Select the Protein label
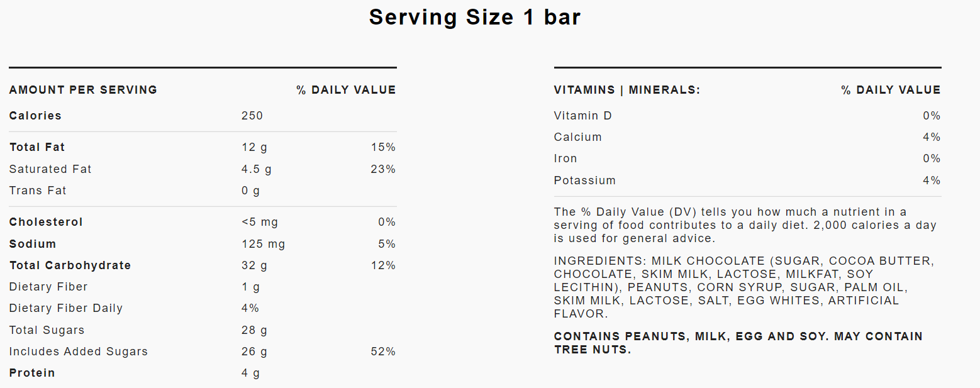The image size is (980, 388). tap(32, 373)
